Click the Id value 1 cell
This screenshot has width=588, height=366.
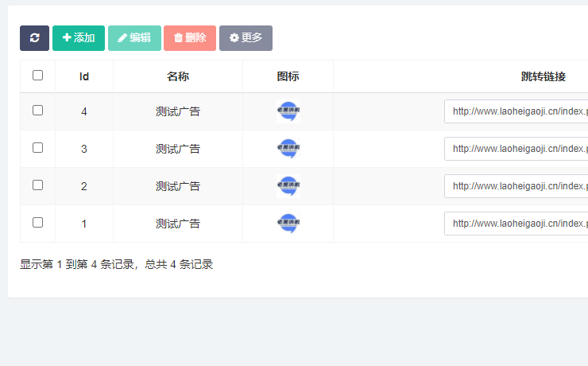point(84,224)
